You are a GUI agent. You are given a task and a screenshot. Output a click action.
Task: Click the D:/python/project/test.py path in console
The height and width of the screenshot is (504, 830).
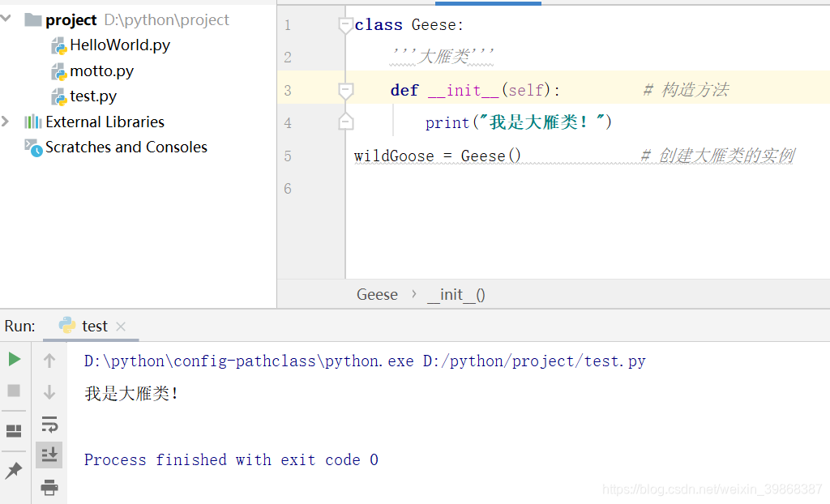534,361
